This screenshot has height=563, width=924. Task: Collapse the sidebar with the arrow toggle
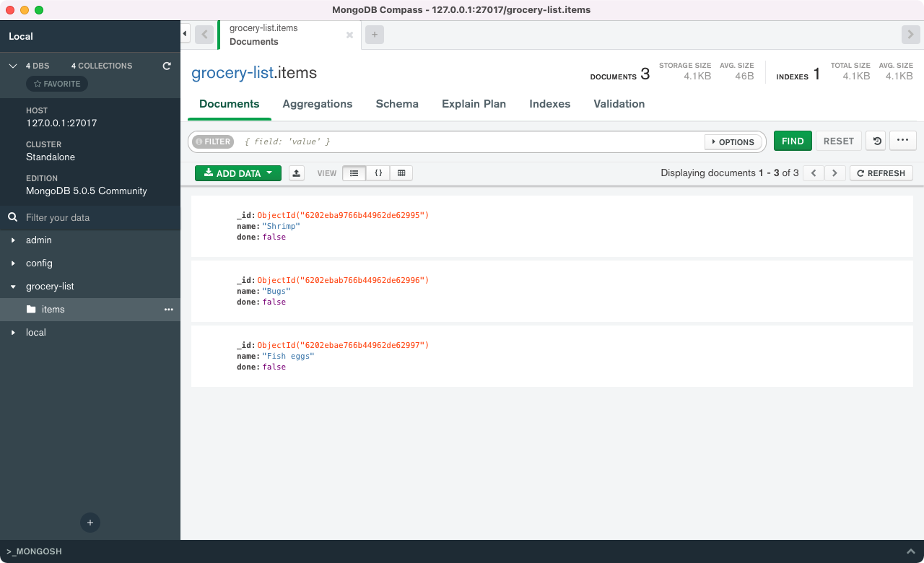(x=185, y=34)
